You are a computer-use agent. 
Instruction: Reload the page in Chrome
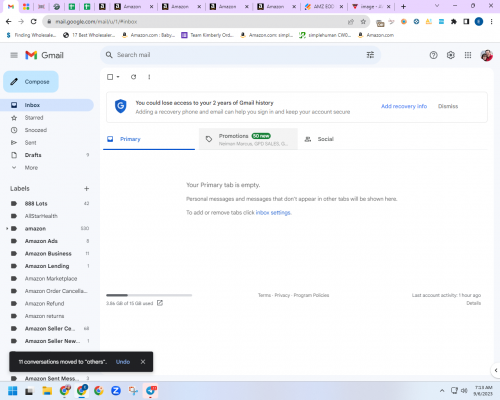pyautogui.click(x=33, y=22)
